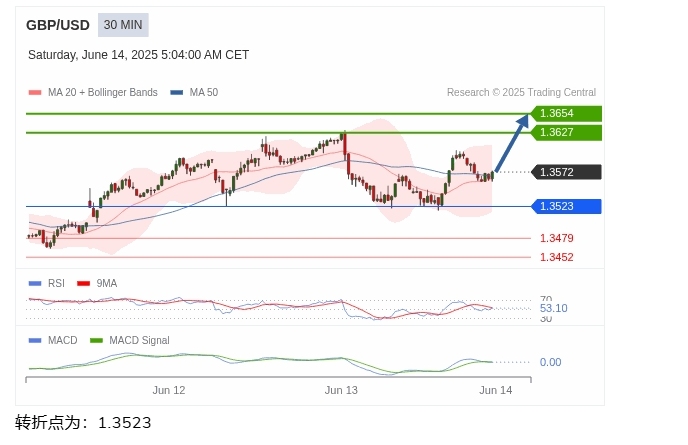Click the red 9MA legend swatch
688x445 pixels.
coord(83,284)
